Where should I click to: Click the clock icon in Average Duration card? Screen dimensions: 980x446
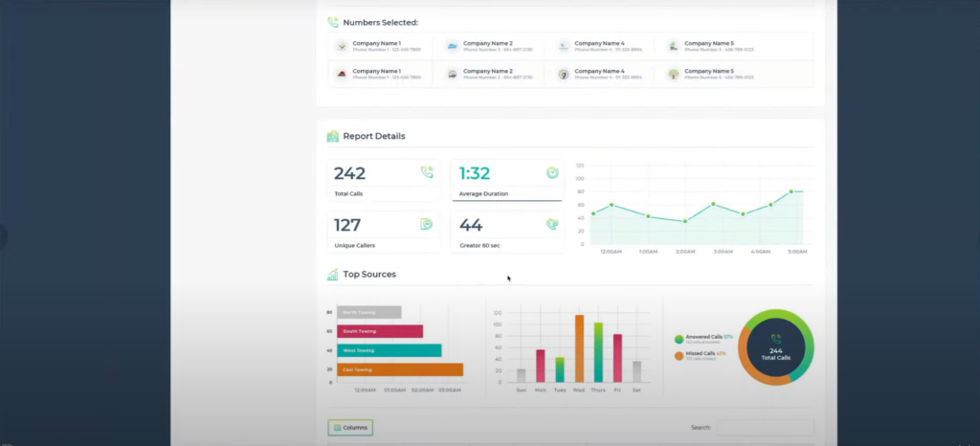552,172
